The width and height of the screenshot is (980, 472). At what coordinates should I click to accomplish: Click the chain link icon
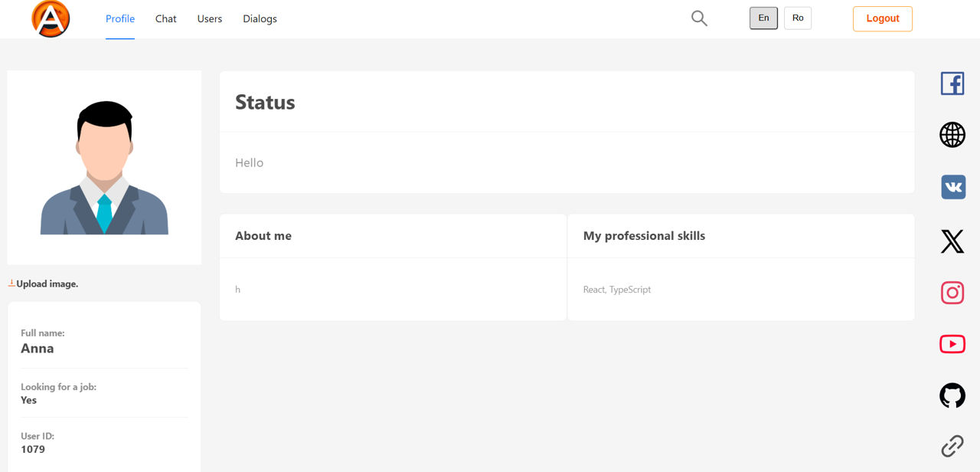click(952, 446)
